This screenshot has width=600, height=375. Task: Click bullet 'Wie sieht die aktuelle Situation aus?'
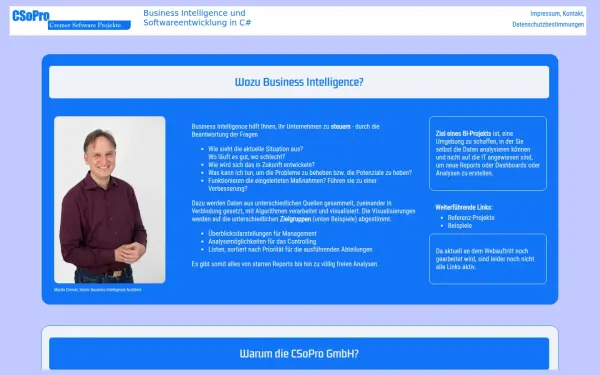pos(256,149)
